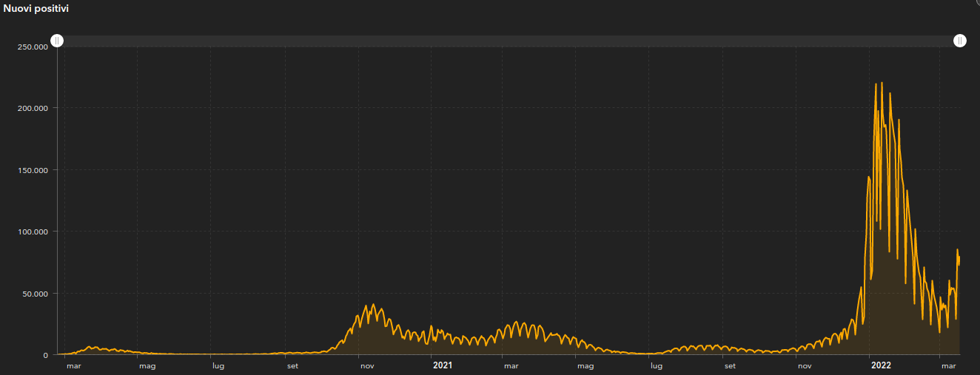Click the zoom range bar above chart
The image size is (980, 375).
point(508,41)
